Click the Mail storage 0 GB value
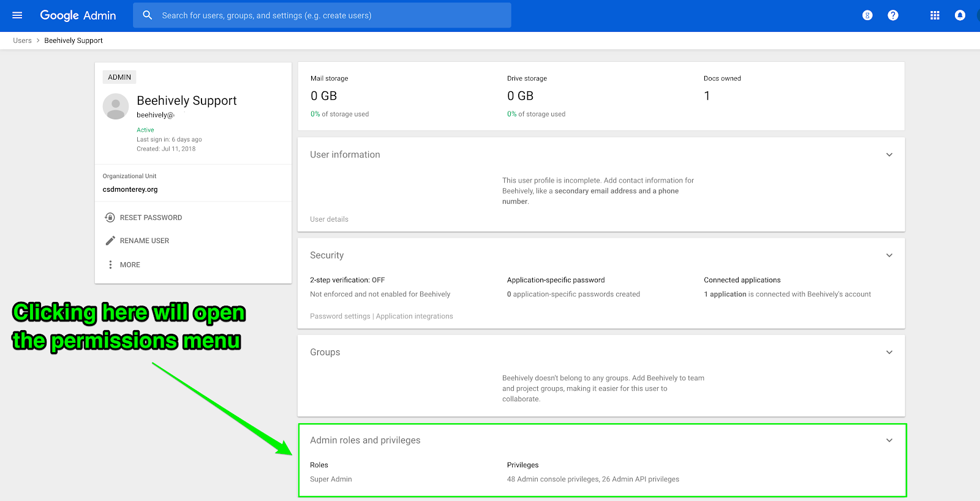 [x=323, y=96]
